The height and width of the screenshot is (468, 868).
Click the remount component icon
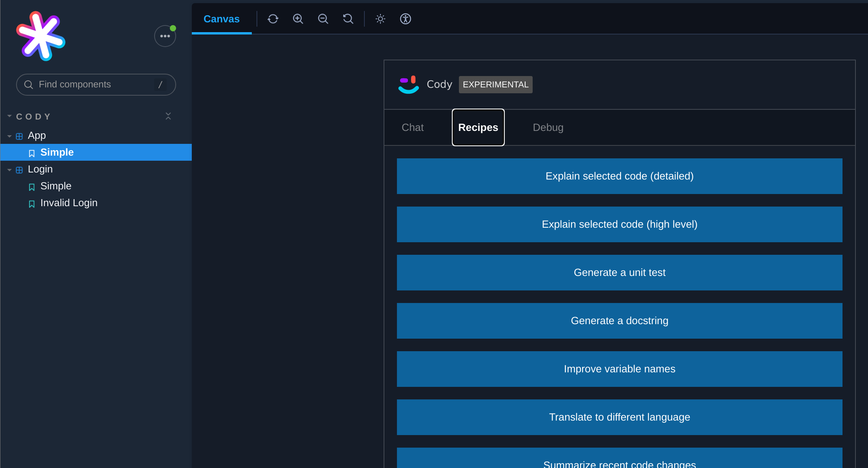273,19
